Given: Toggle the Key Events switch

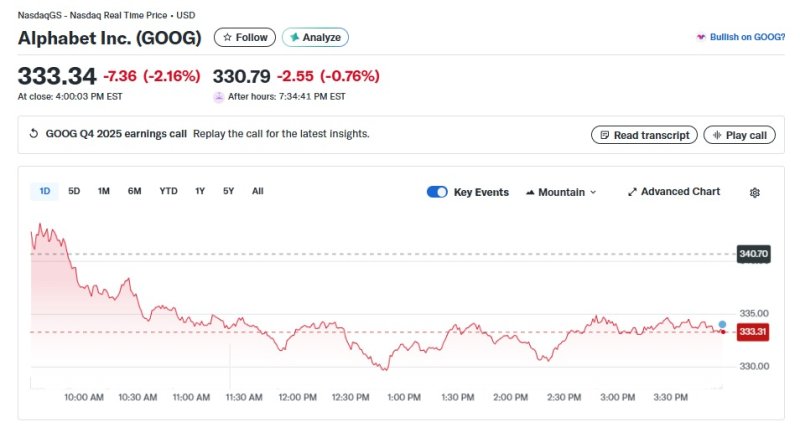Looking at the screenshot, I should [437, 192].
